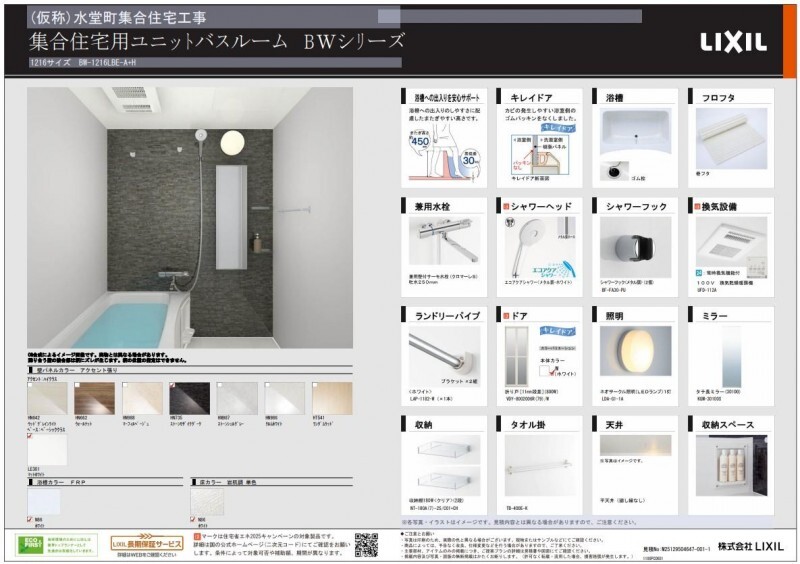Click the project name (仮称)水堂町集合住宅工事

(x=118, y=18)
